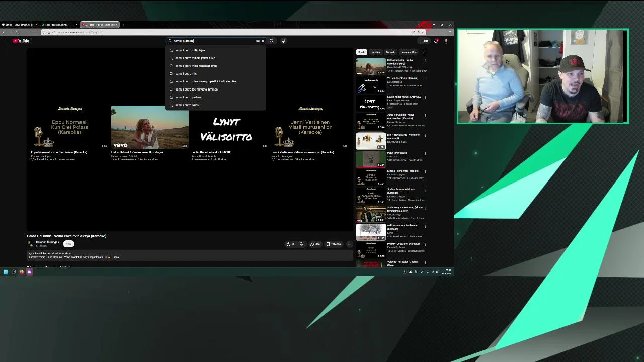Open Haloo Helsinki vevo endscreen thumbnail
Image resolution: width=644 pixels, height=362 pixels.
tap(150, 126)
